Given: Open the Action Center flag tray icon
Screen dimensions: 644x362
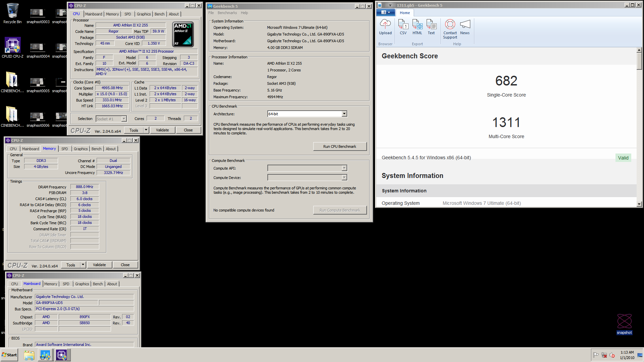Looking at the screenshot, I should (596, 355).
